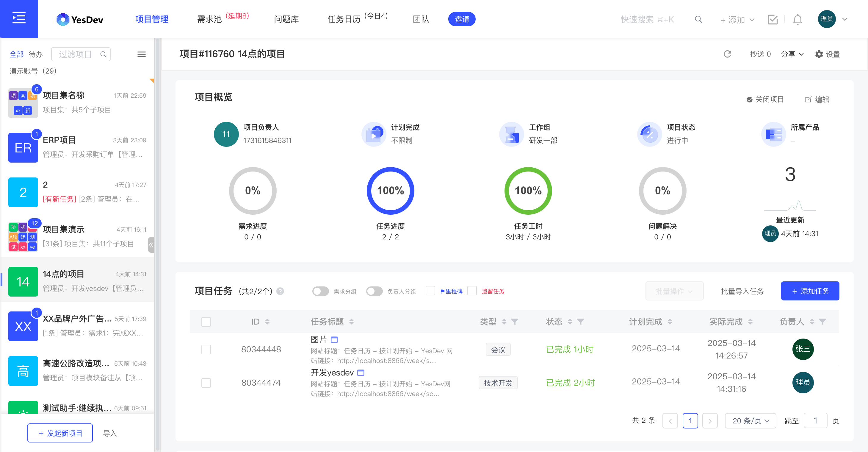Refresh the project page with the reload icon

pos(728,54)
